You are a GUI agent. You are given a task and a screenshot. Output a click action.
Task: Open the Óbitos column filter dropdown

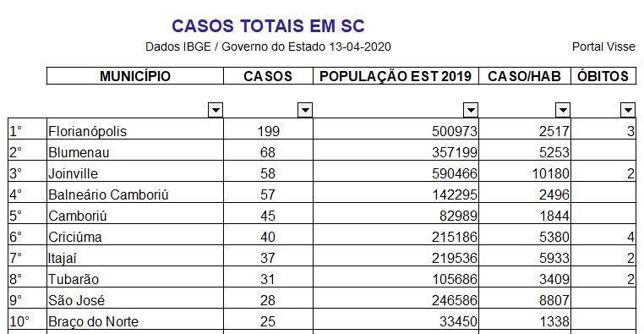628,110
